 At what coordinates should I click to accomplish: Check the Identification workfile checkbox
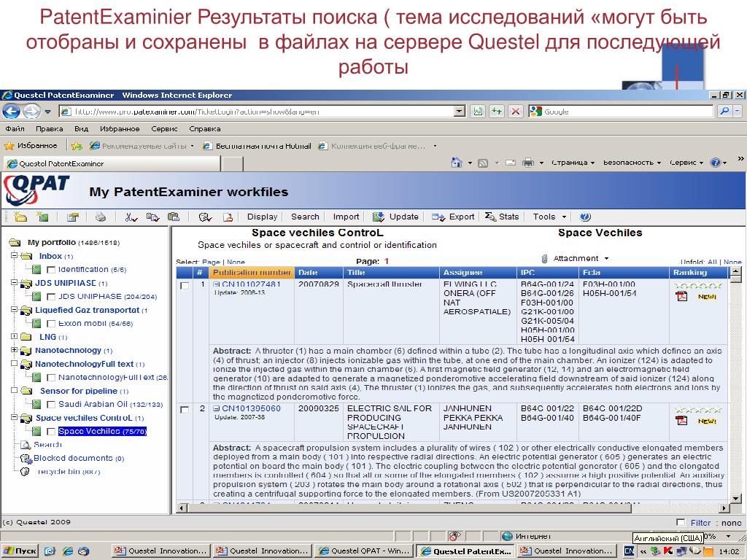[x=52, y=270]
